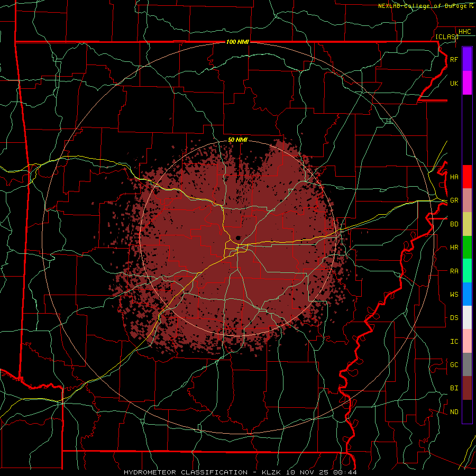The height and width of the screenshot is (476, 476).
Task: Click the HR green legend swatch
Action: pos(467,248)
